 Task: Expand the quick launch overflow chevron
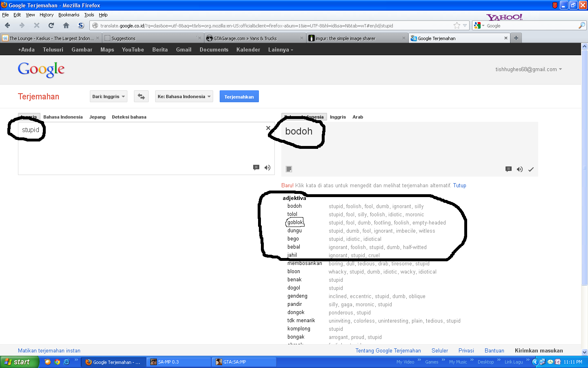click(x=76, y=360)
